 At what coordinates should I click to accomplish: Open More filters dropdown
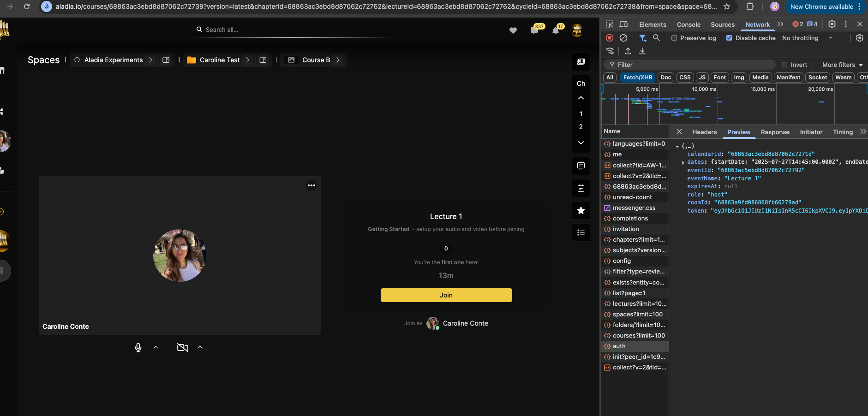pos(842,65)
